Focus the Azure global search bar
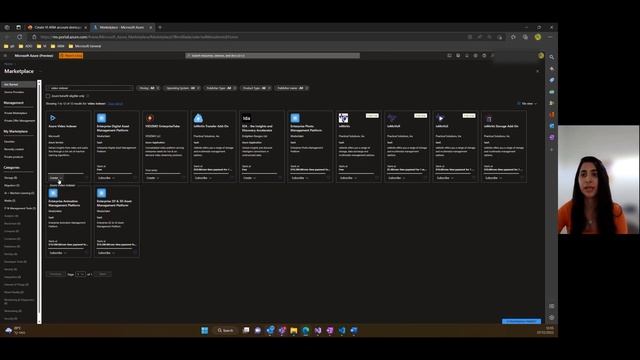 273,56
